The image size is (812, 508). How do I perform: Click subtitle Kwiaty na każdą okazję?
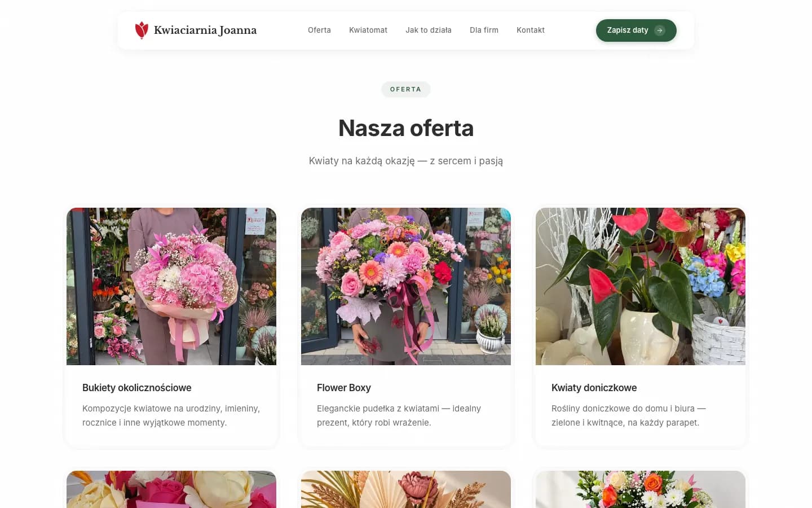(406, 161)
